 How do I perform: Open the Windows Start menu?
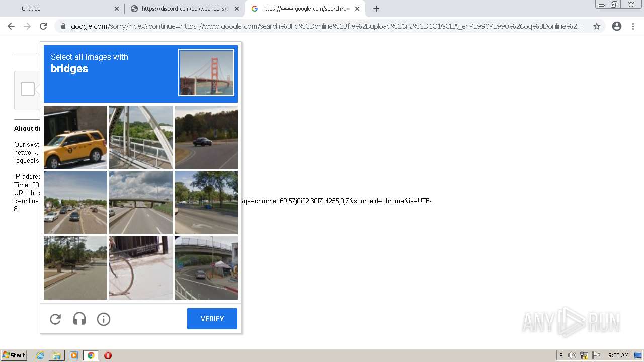[x=14, y=355]
